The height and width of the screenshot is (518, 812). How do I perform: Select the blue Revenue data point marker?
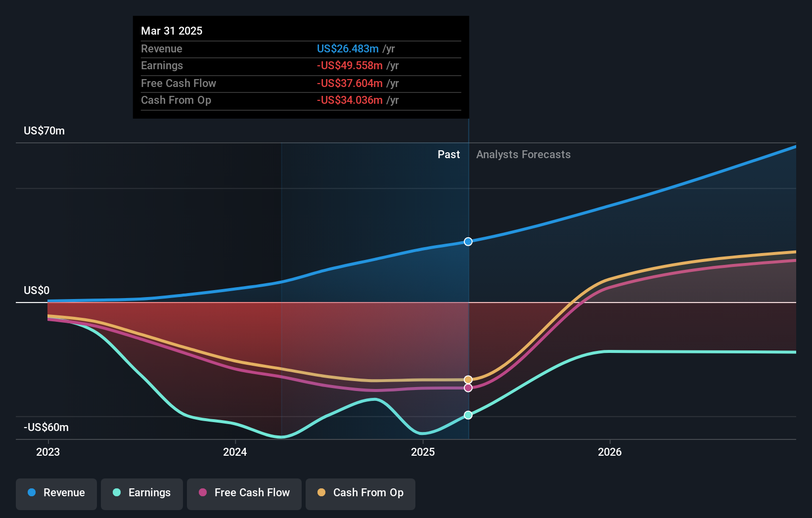point(467,242)
